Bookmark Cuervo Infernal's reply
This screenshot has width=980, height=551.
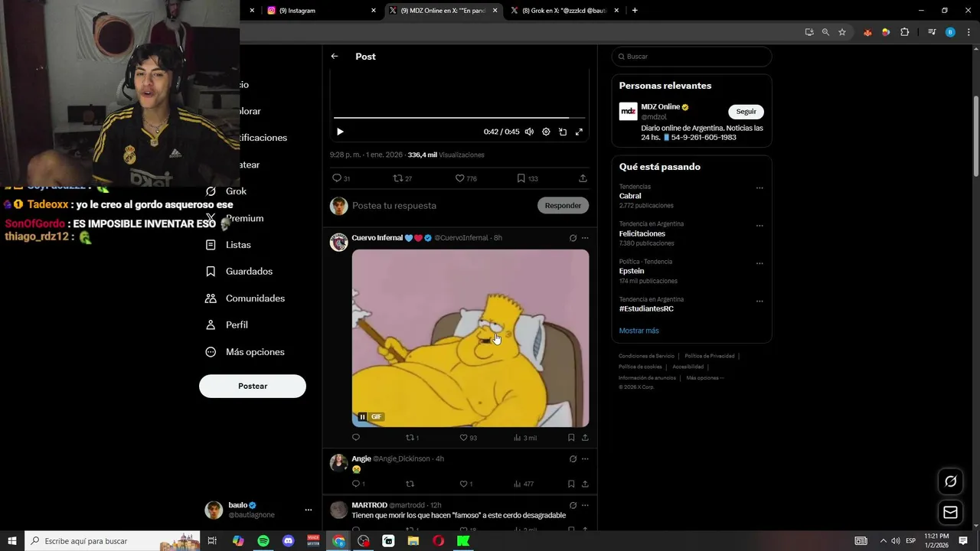571,438
